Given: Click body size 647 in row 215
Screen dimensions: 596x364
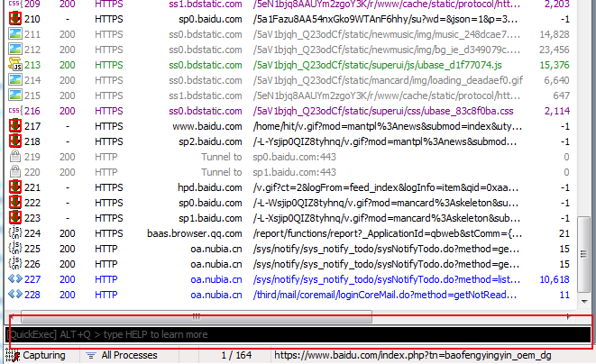Looking at the screenshot, I should click(x=561, y=96).
